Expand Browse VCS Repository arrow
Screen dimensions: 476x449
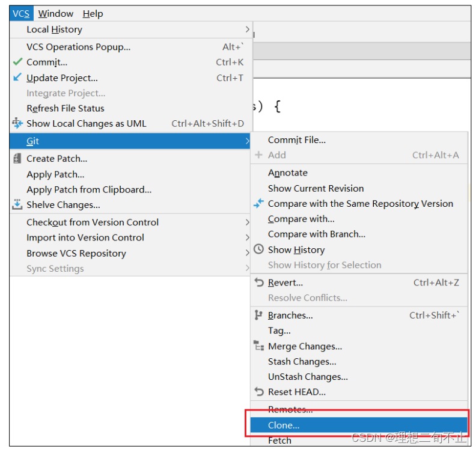[248, 253]
